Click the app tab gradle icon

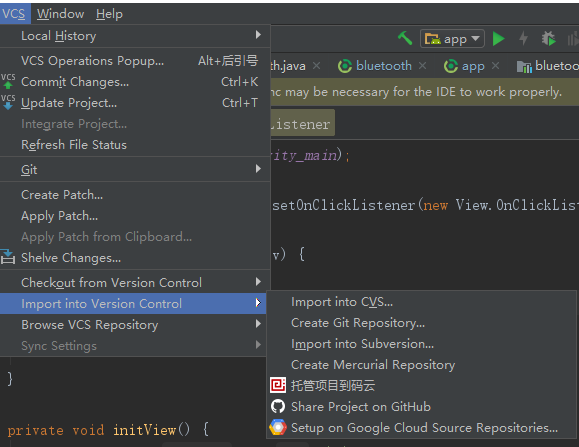coord(451,66)
